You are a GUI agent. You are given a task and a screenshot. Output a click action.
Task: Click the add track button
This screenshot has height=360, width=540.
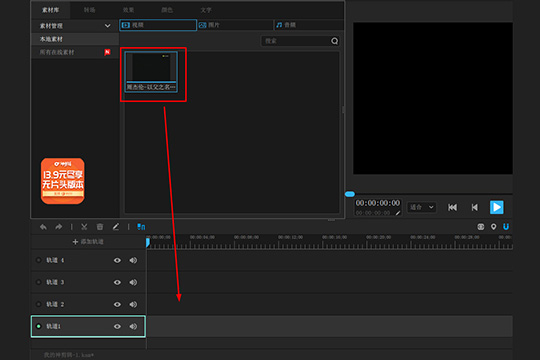[88, 242]
